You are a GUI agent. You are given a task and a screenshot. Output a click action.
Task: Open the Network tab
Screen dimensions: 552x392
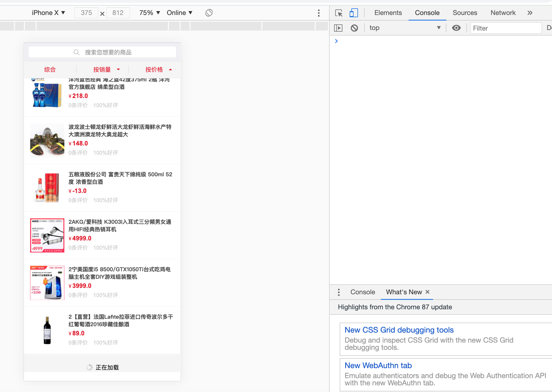(x=503, y=13)
